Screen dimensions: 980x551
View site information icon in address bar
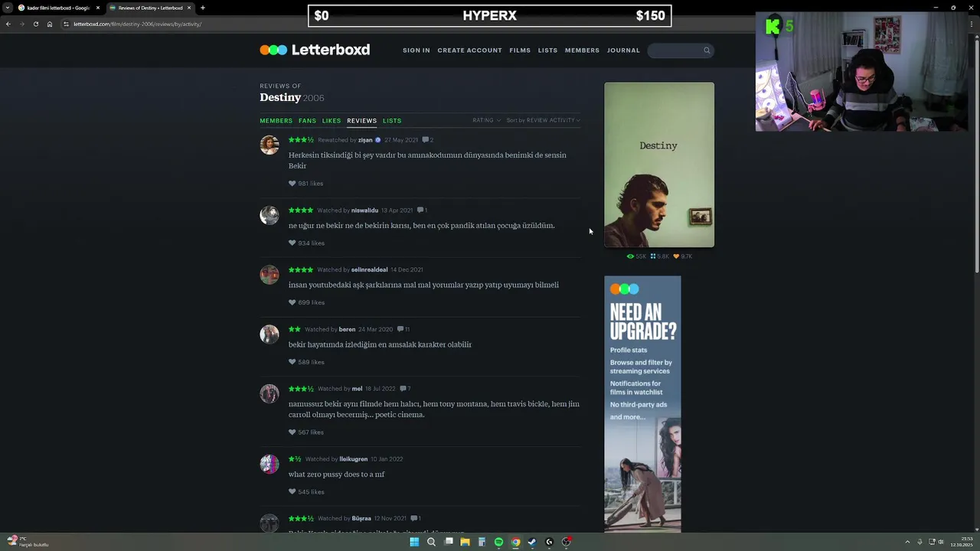[x=66, y=24]
